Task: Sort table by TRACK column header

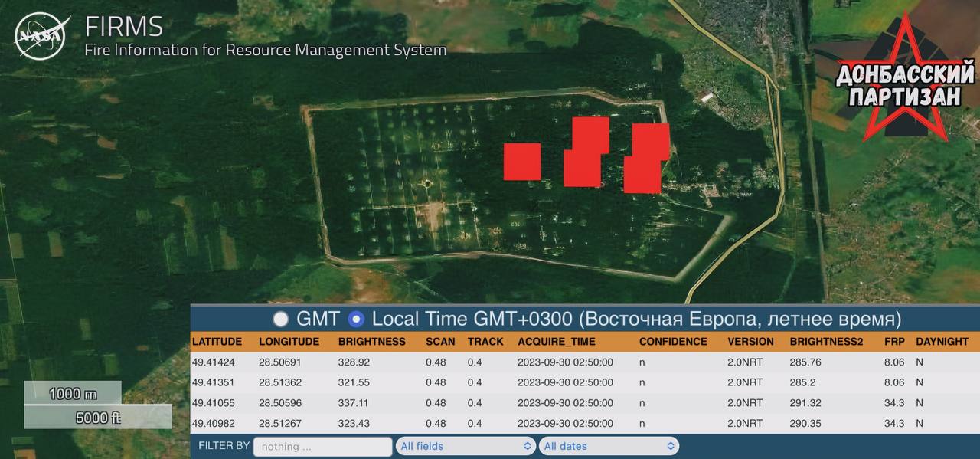Action: click(x=485, y=342)
